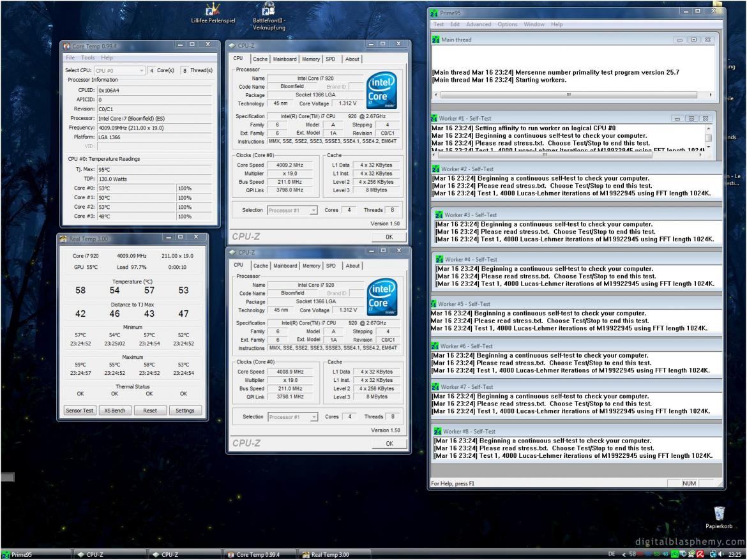Show hidden tray icons with the arrow
This screenshot has width=747, height=560.
(624, 555)
